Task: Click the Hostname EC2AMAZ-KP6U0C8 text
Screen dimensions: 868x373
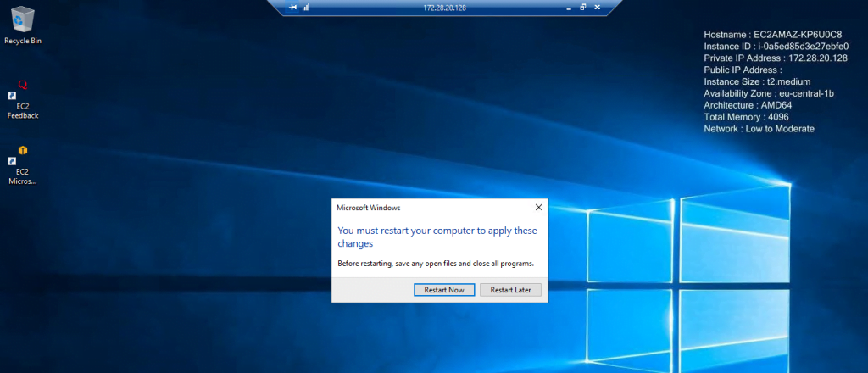Action: (x=773, y=34)
